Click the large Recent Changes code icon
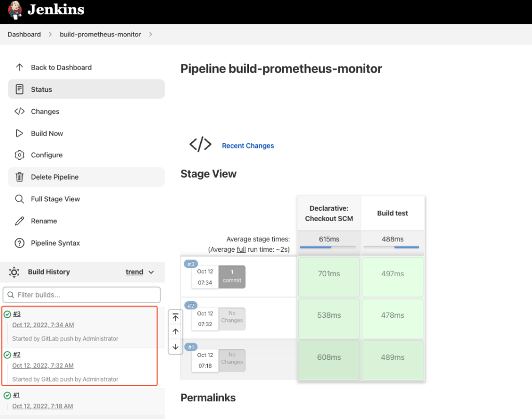Image resolution: width=532 pixels, height=419 pixels. pyautogui.click(x=200, y=144)
